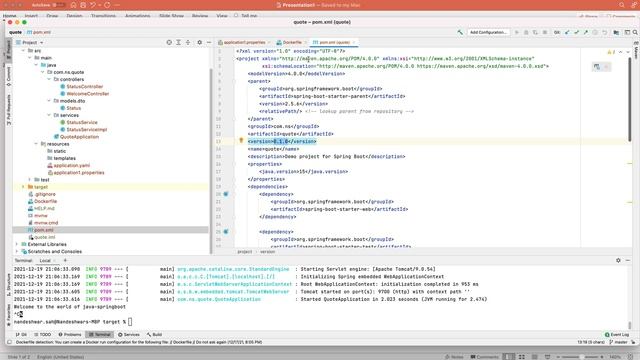640x360 pixels.
Task: Collapse the main folder
Action: (30, 58)
